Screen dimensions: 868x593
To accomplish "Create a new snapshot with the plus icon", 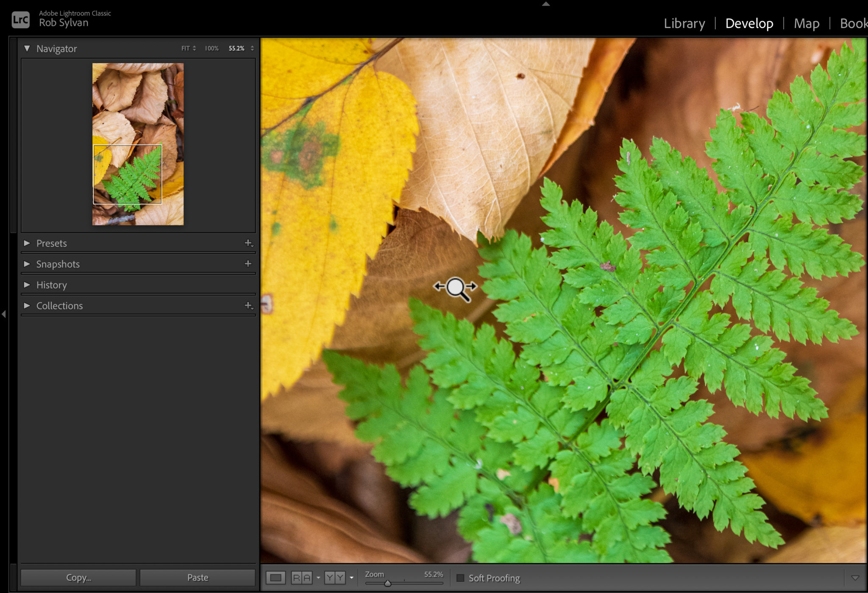I will pos(248,263).
